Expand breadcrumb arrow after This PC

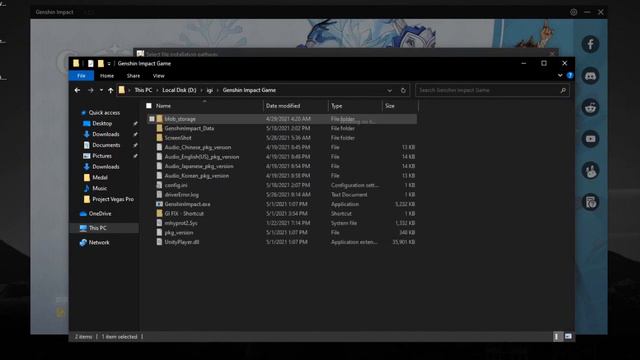click(x=157, y=90)
